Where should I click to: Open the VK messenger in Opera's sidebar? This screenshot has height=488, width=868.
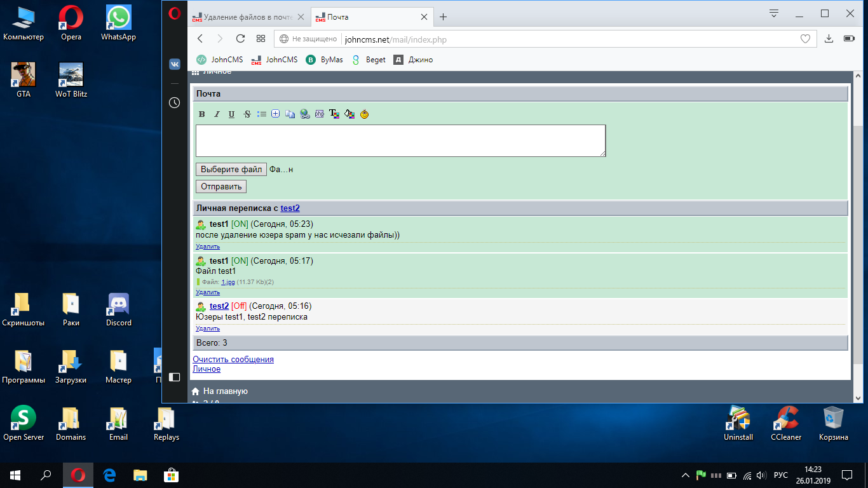(175, 64)
